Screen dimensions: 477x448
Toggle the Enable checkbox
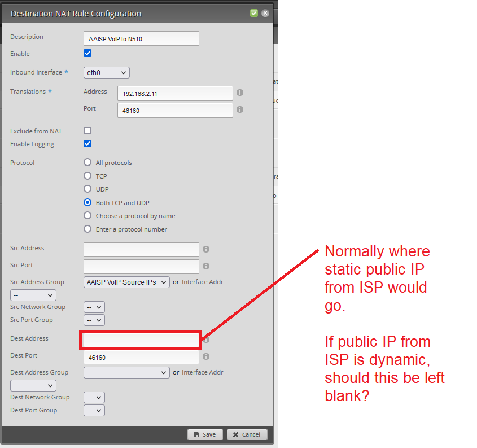click(87, 54)
